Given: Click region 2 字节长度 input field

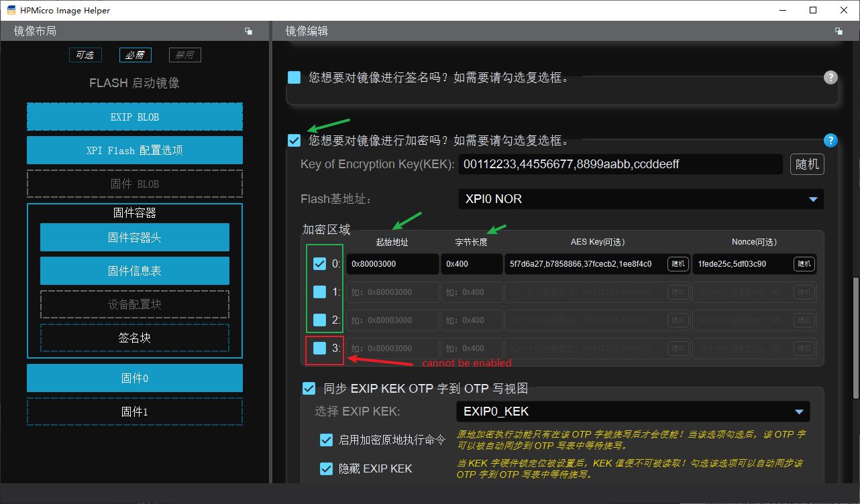Looking at the screenshot, I should 472,320.
